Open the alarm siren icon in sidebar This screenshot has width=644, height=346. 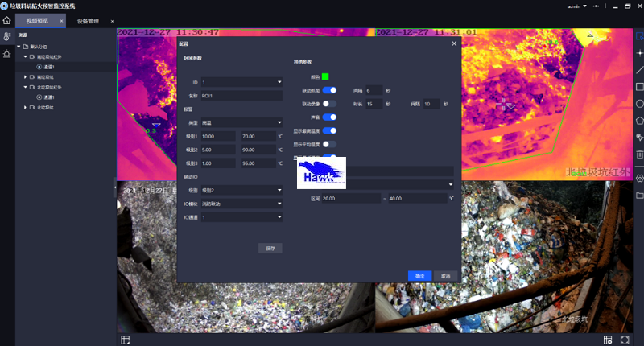click(x=7, y=54)
